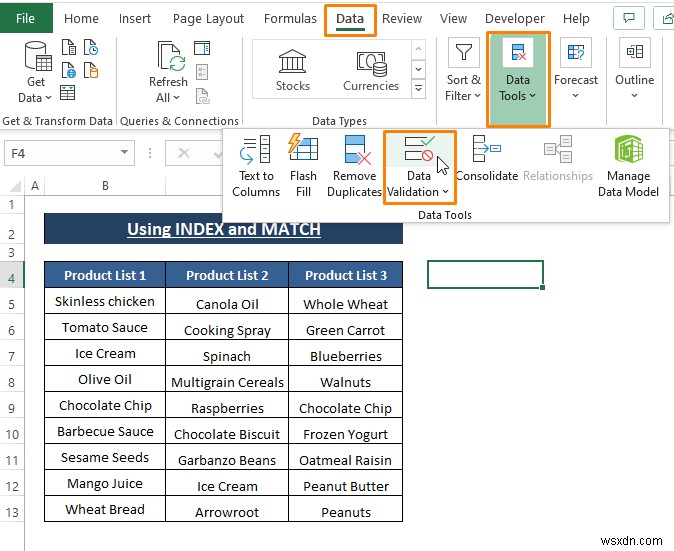Expand Outline dropdown chevron
This screenshot has height=551, width=674.
tap(634, 96)
